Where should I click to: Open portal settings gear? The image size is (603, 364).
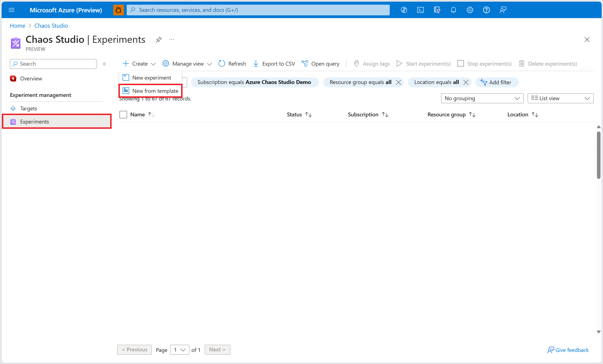470,10
